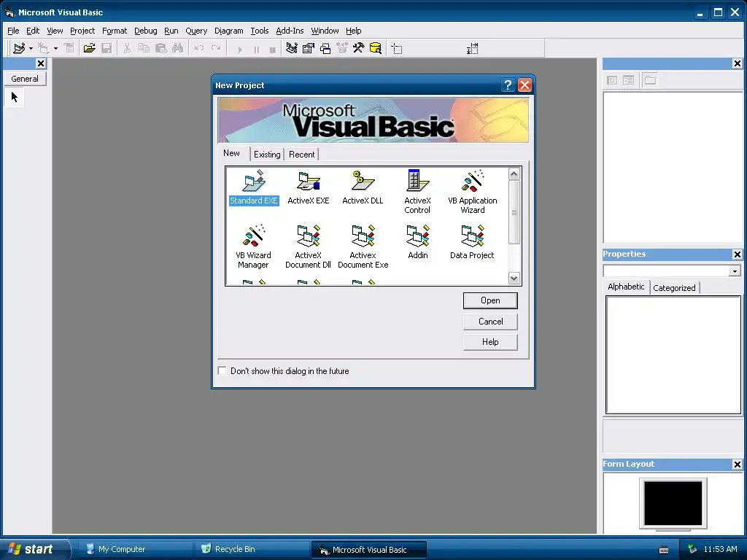
Task: Switch to Recycle Bin in the taskbar
Action: (251, 550)
